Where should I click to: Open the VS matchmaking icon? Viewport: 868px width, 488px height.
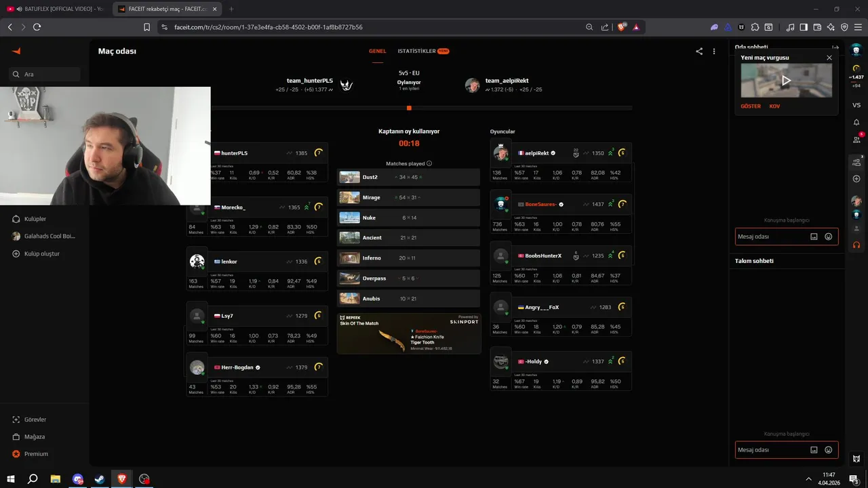[x=856, y=105]
